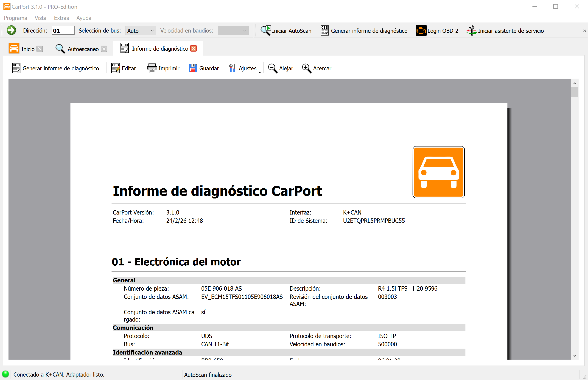The image size is (588, 380).
Task: Click Generar informe de diagnóstico below the tabs
Action: pyautogui.click(x=56, y=68)
